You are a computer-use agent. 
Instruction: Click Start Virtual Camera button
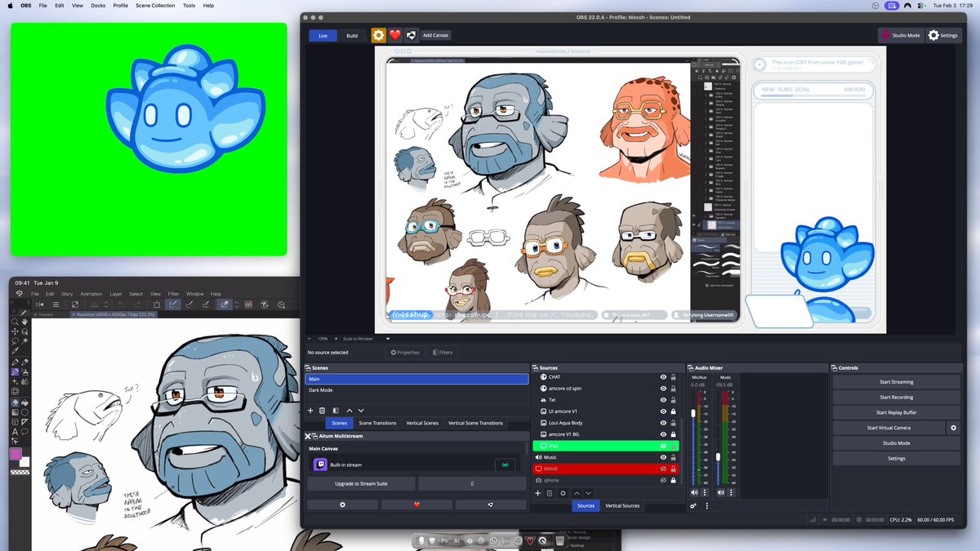tap(889, 428)
